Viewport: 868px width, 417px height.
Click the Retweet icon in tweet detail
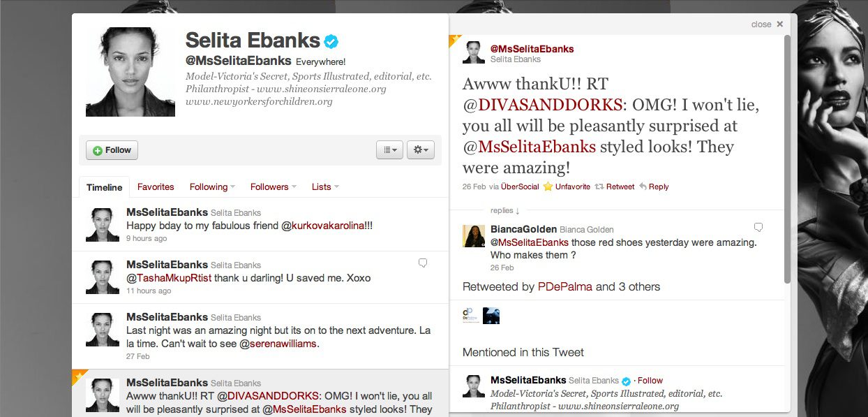(599, 186)
